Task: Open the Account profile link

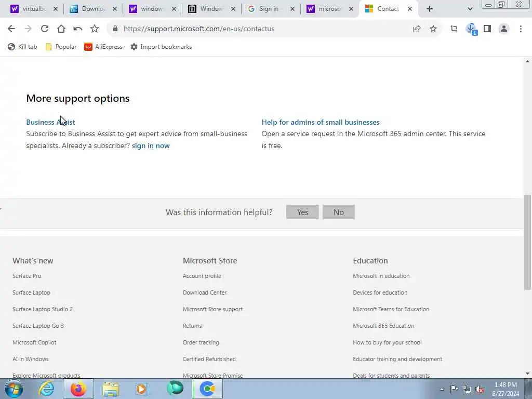Action: [202, 276]
